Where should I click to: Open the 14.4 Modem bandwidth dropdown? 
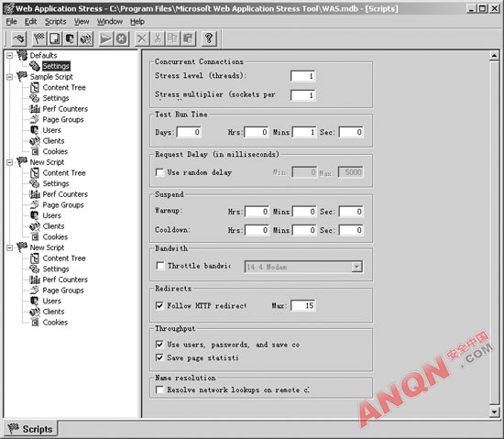click(356, 267)
